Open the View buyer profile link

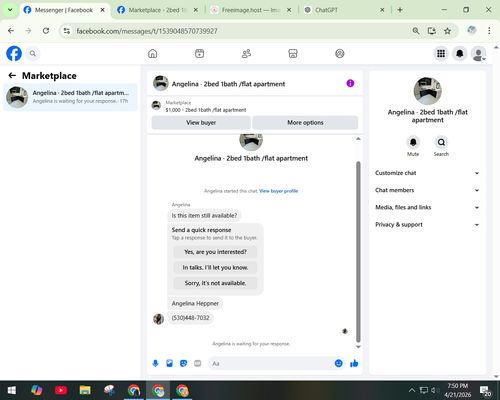pos(279,191)
